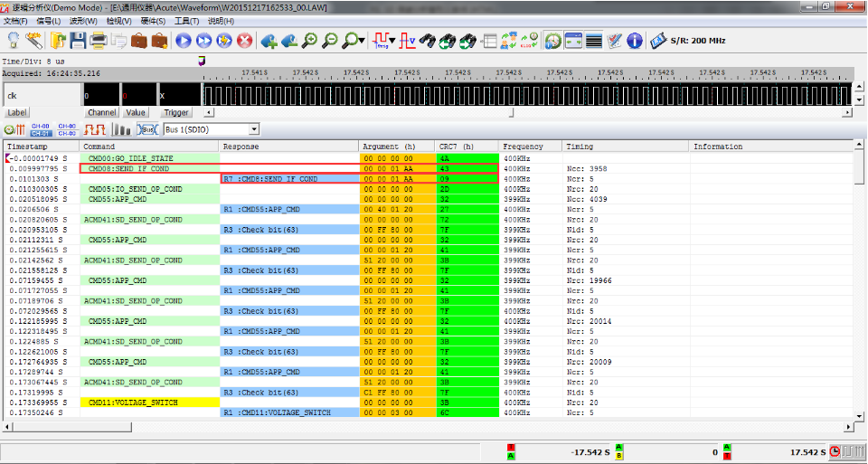
Task: Zoom out on the waveform
Action: click(330, 41)
